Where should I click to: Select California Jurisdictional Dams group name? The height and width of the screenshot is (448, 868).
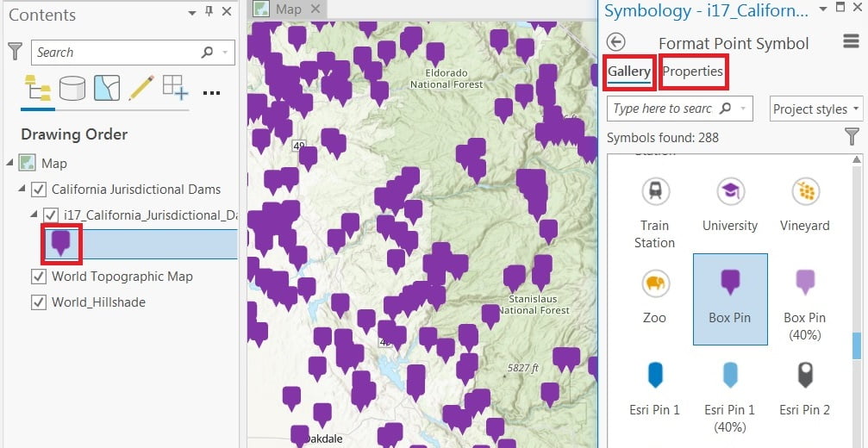136,190
